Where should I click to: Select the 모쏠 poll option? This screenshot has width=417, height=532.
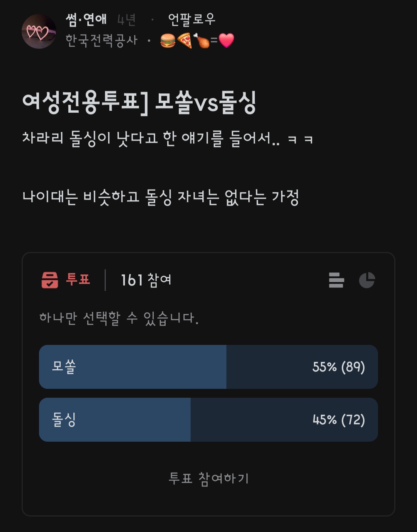[x=64, y=366]
